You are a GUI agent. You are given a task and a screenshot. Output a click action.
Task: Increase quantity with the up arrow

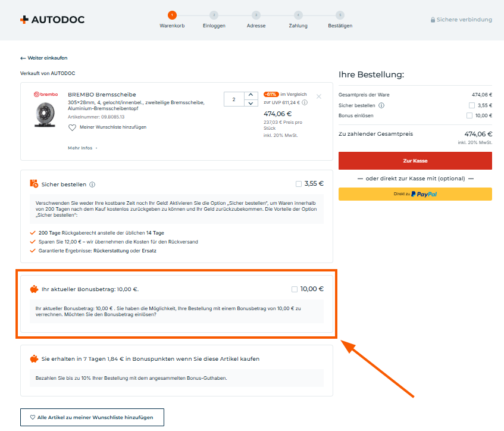[251, 95]
